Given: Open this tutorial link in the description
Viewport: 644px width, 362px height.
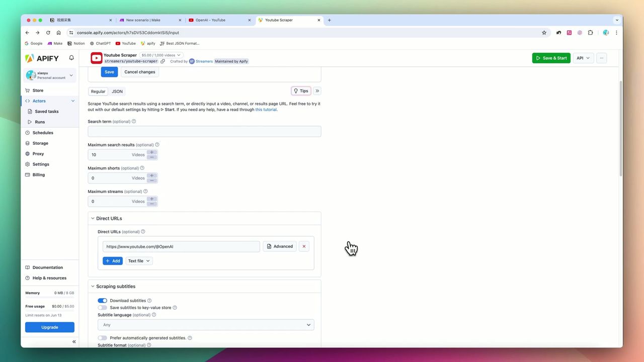Looking at the screenshot, I should (266, 109).
